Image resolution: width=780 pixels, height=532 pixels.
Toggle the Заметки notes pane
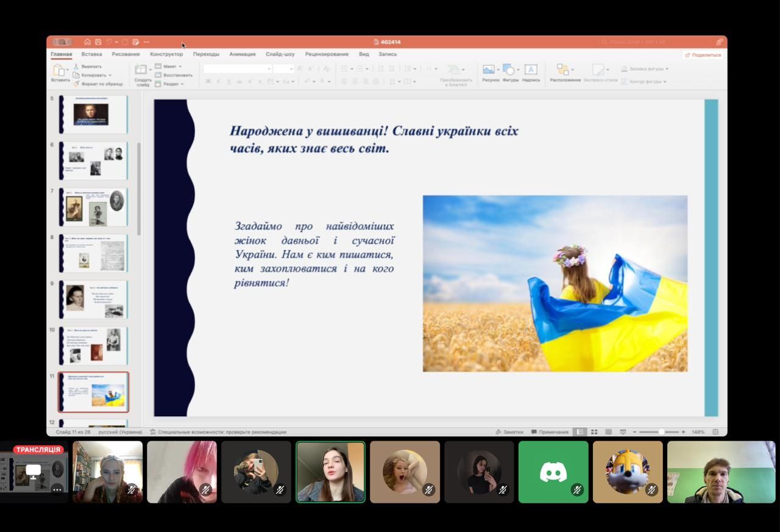click(509, 431)
